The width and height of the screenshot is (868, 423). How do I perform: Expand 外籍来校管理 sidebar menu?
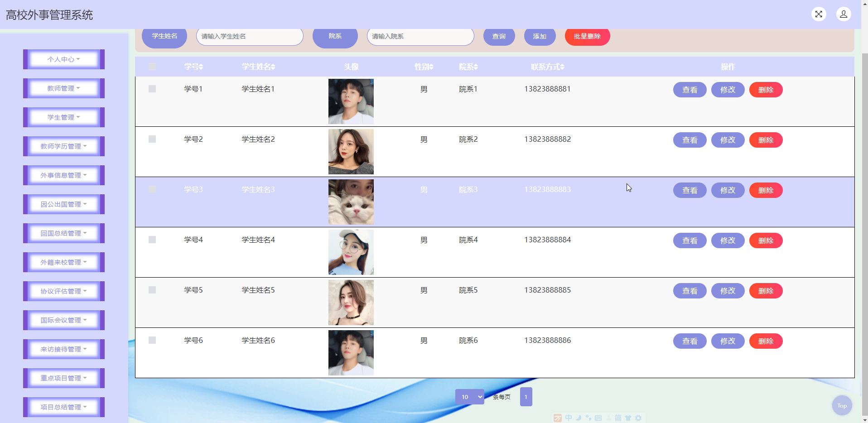click(64, 262)
